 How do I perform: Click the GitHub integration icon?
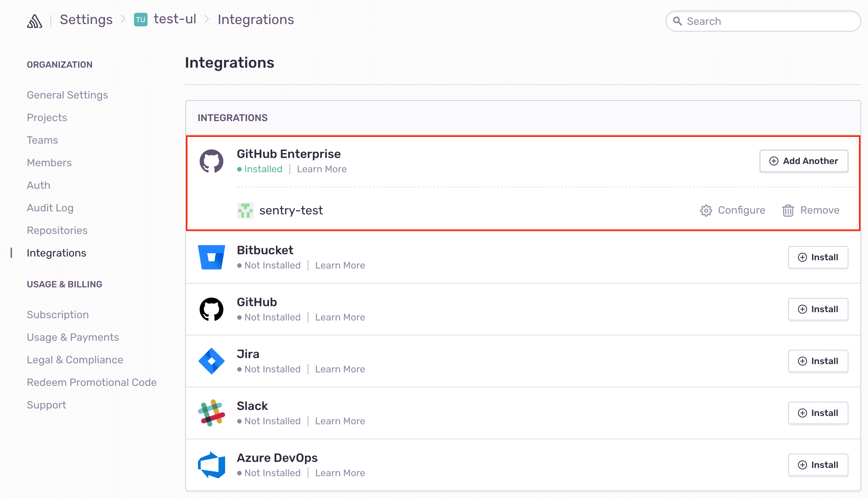(x=212, y=308)
